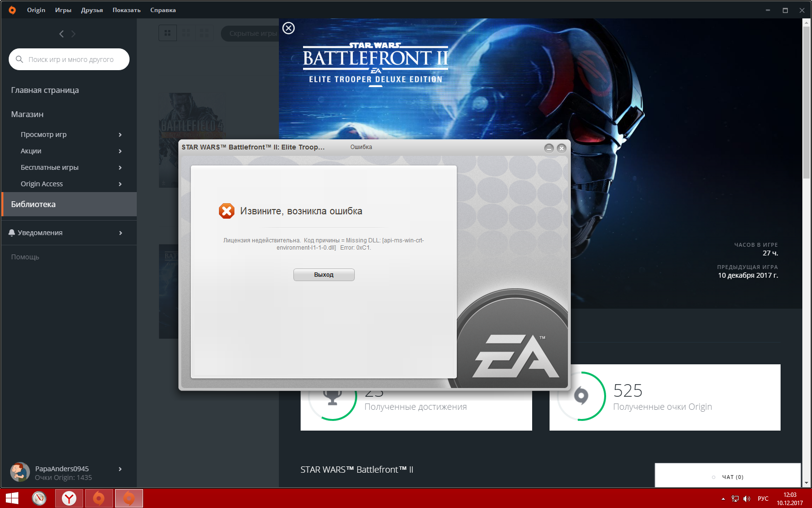Go back with the left navigation arrow
812x508 pixels.
coord(61,34)
